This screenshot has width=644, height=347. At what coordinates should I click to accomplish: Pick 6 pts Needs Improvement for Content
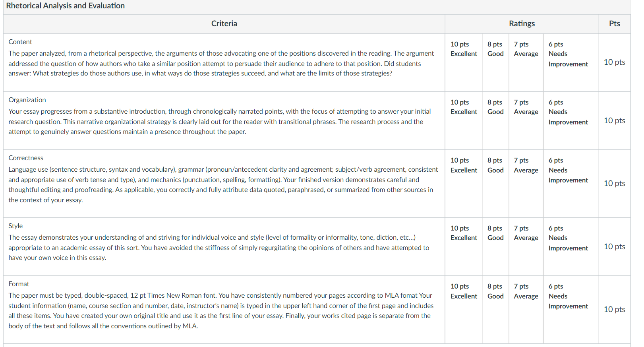[571, 62]
